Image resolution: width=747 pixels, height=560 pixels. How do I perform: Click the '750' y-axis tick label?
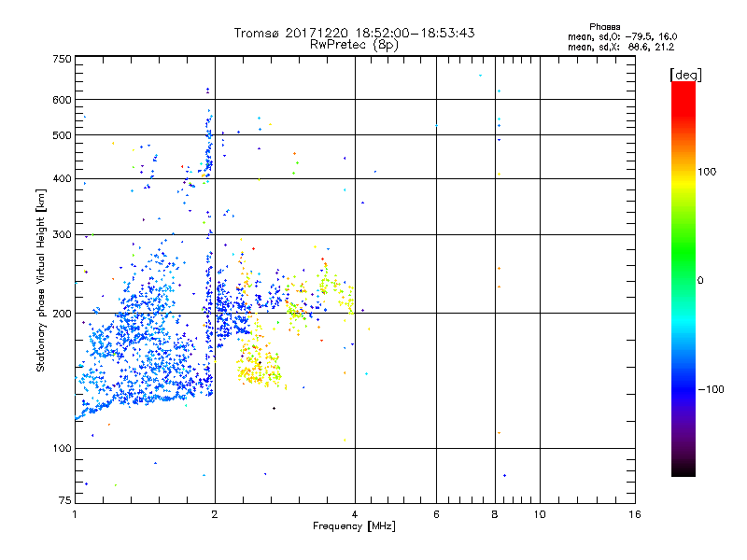point(62,59)
